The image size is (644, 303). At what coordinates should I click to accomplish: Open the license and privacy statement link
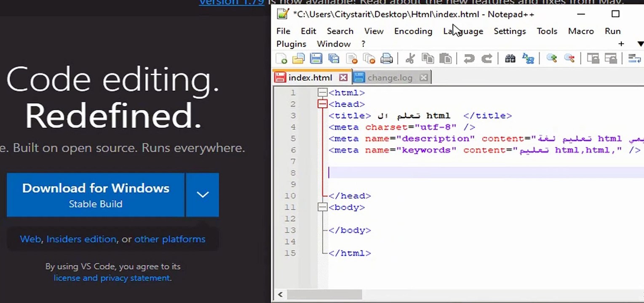click(112, 278)
